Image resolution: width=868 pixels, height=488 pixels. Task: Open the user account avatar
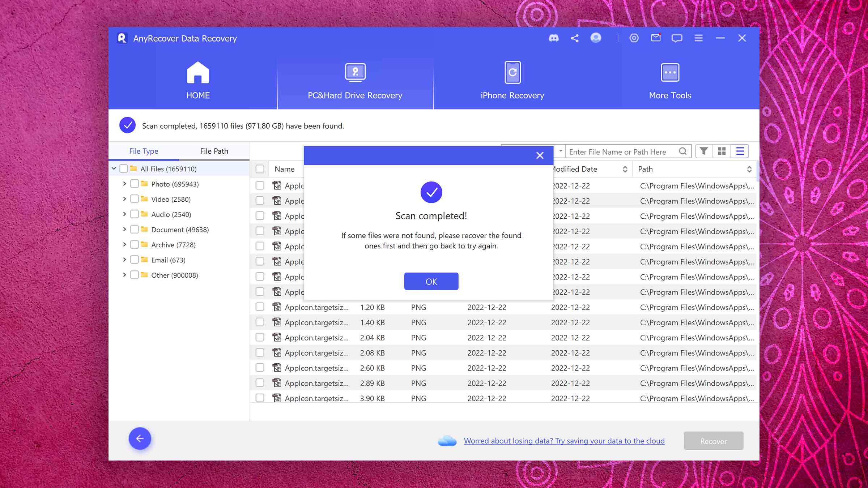596,38
